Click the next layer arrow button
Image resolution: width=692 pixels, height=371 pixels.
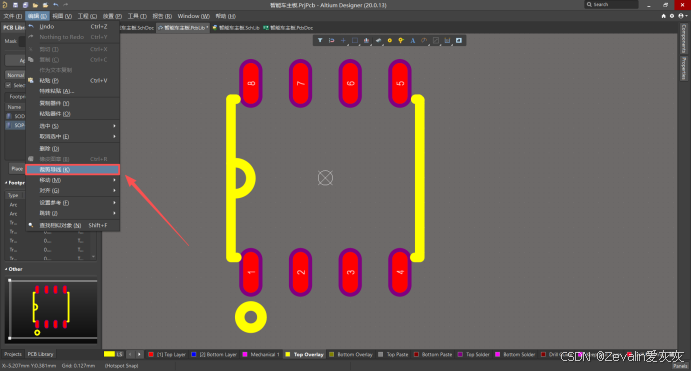[x=139, y=354]
